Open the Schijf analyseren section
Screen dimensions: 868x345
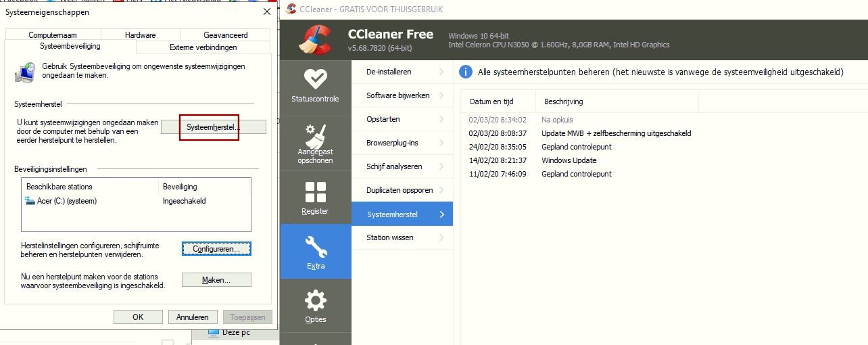[x=402, y=166]
